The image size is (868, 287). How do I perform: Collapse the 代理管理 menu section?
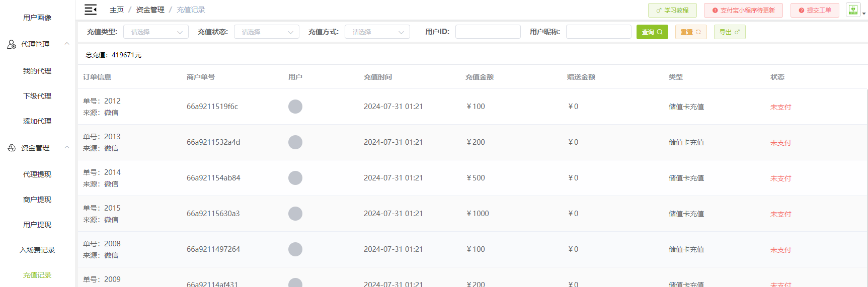67,44
